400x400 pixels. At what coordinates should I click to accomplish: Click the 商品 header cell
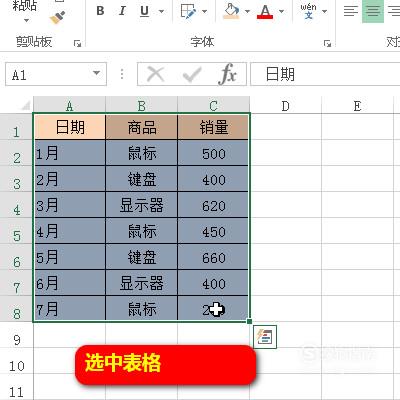142,127
